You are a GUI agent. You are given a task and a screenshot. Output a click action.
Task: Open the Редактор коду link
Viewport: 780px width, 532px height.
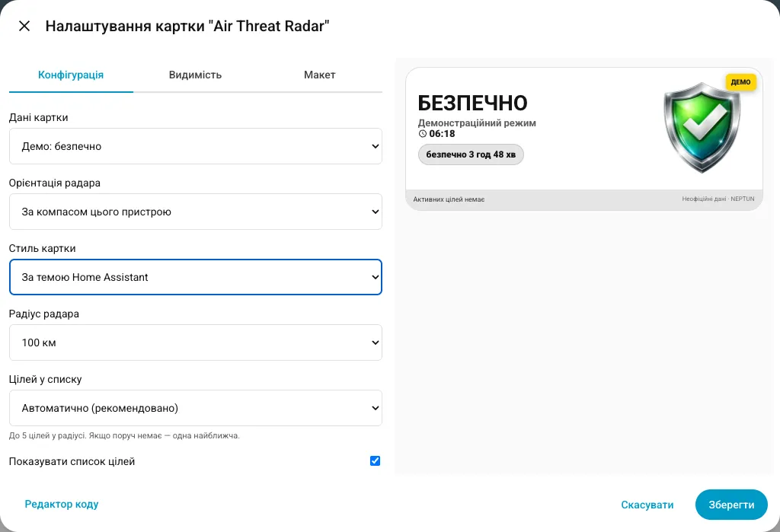(62, 504)
